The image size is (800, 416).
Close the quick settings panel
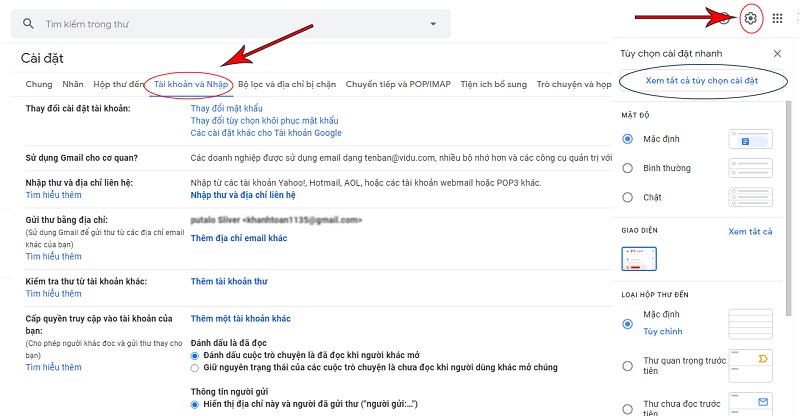click(x=777, y=54)
